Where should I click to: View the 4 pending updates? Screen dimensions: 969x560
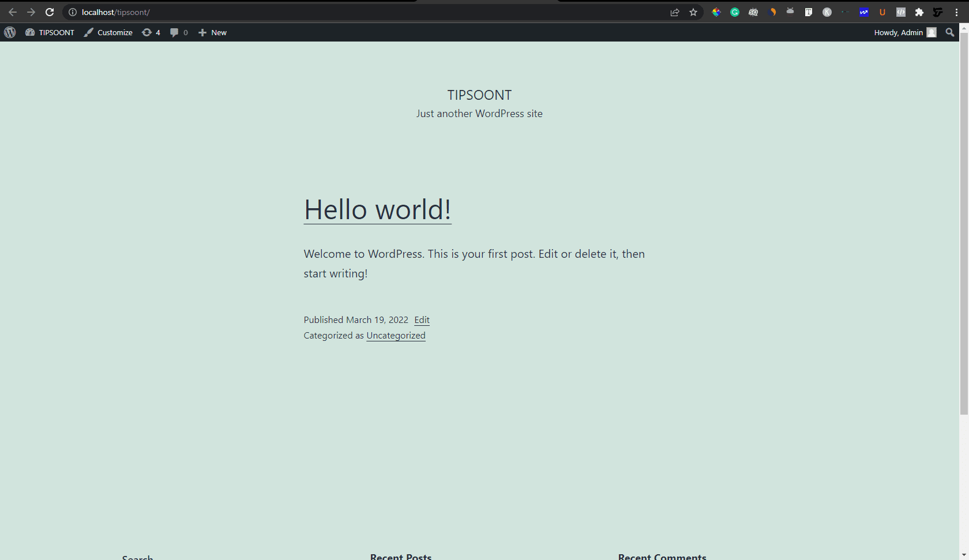coord(151,32)
